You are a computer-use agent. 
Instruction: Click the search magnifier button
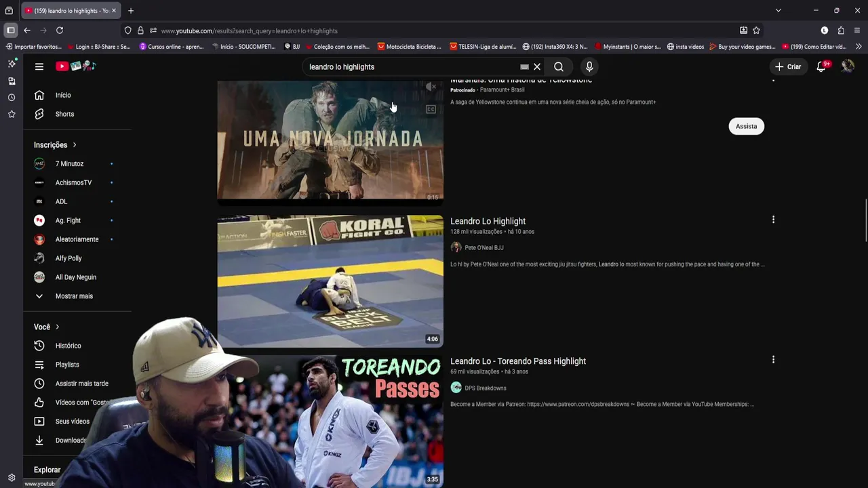(x=559, y=67)
